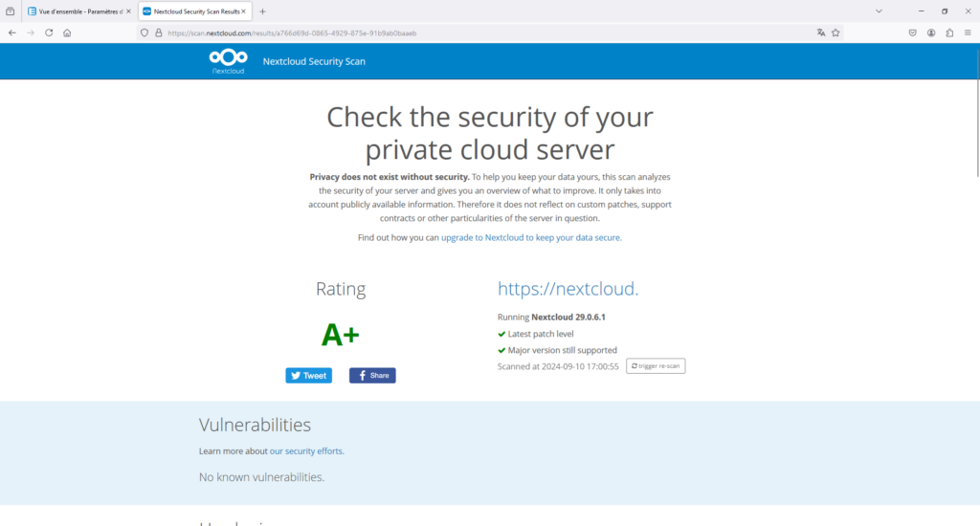
Task: Open the browser home page icon
Action: coord(67,33)
